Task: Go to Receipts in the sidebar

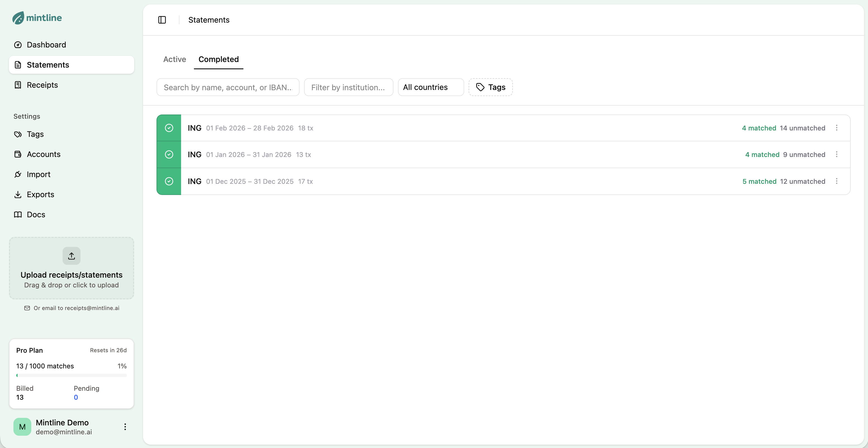Action: tap(42, 85)
